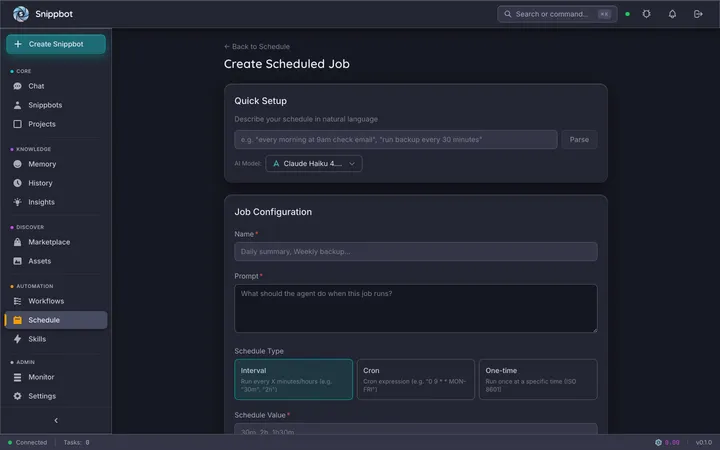The width and height of the screenshot is (720, 450).
Task: Click the Snippbot brand name
Action: click(x=54, y=14)
